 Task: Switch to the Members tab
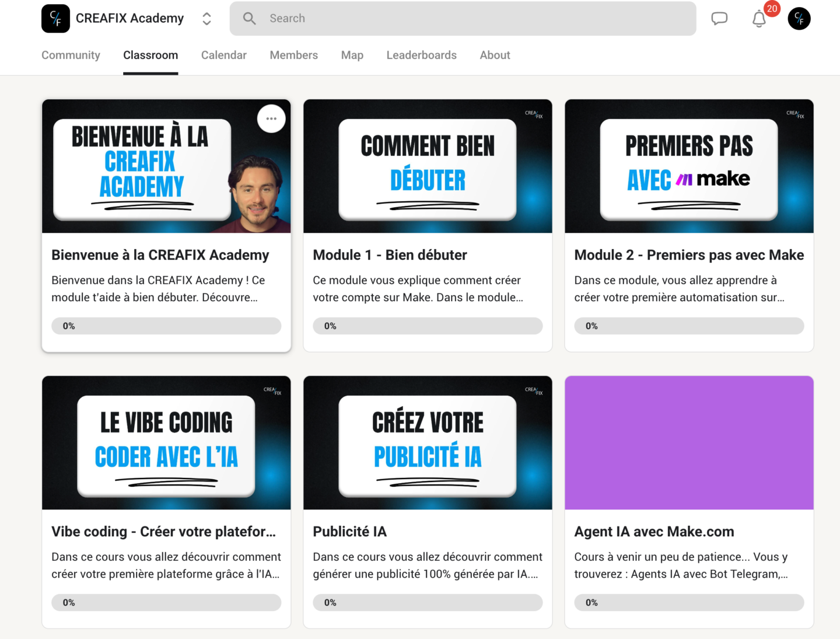pyautogui.click(x=293, y=55)
